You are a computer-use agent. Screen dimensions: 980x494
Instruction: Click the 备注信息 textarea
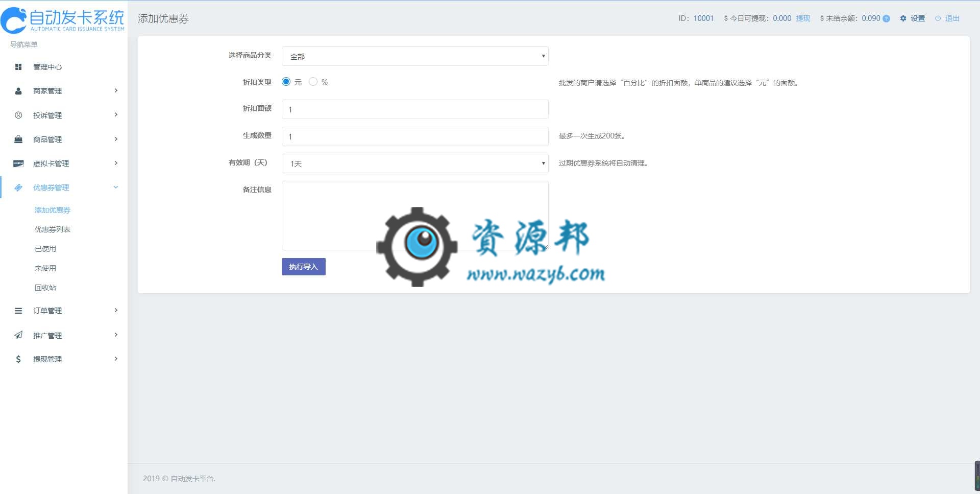coord(415,216)
